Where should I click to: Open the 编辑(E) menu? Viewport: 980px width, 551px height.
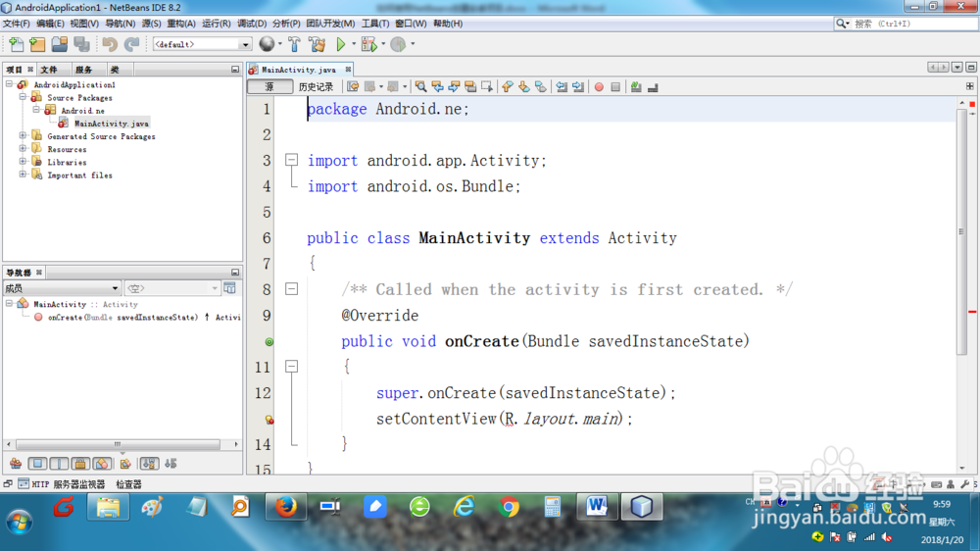pyautogui.click(x=50, y=24)
